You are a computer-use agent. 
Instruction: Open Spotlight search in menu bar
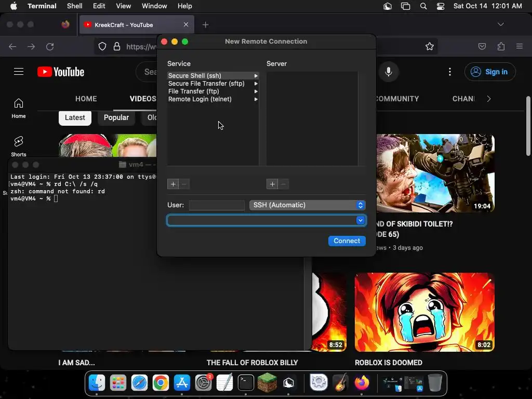[423, 6]
